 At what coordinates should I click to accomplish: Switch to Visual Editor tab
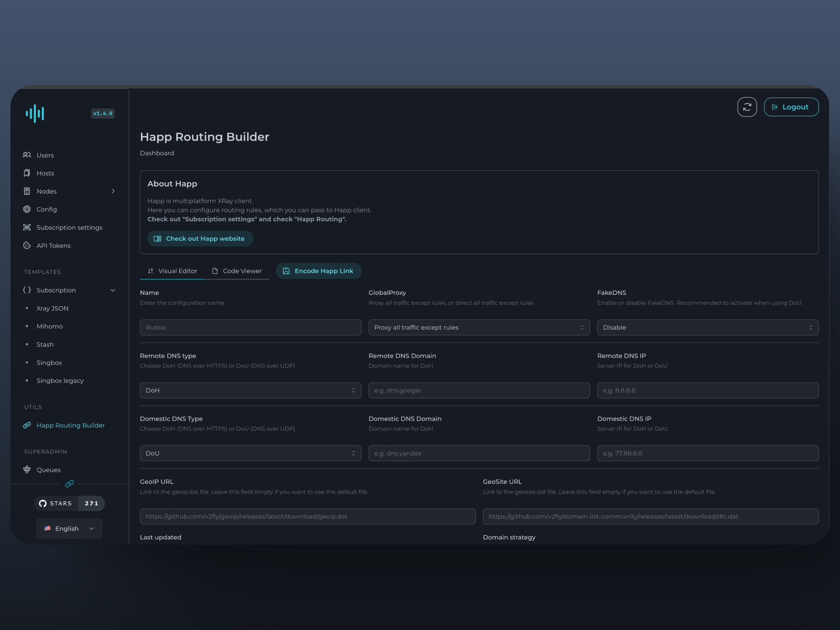[x=172, y=271]
